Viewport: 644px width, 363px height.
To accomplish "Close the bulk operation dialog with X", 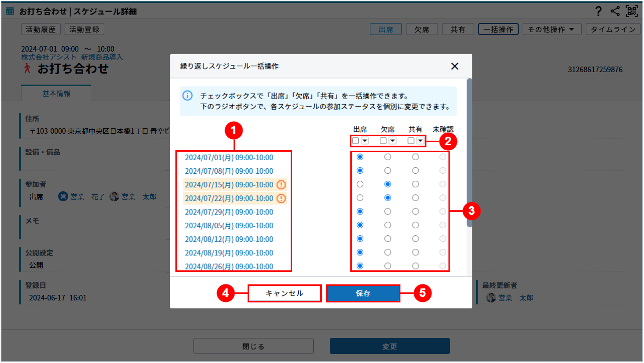I will 455,66.
